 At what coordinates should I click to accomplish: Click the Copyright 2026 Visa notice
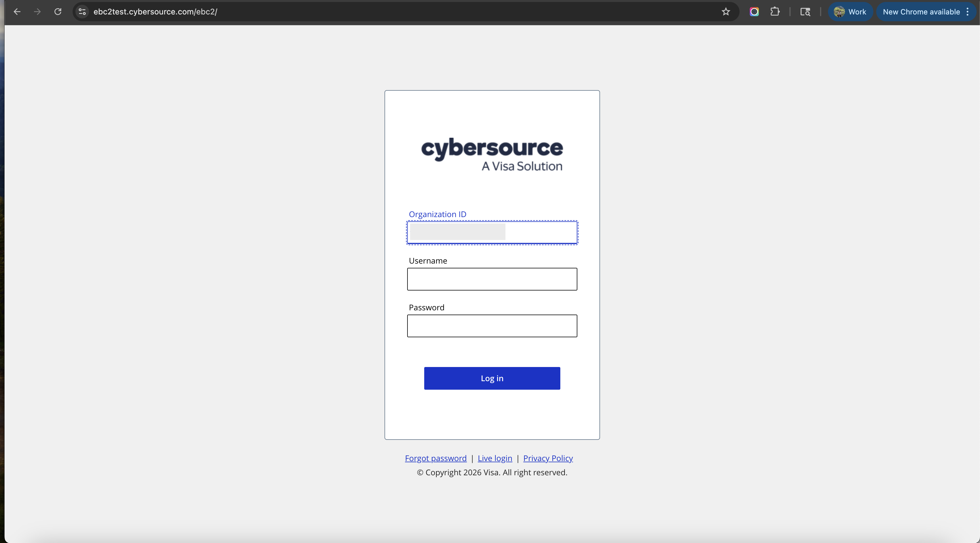click(492, 472)
